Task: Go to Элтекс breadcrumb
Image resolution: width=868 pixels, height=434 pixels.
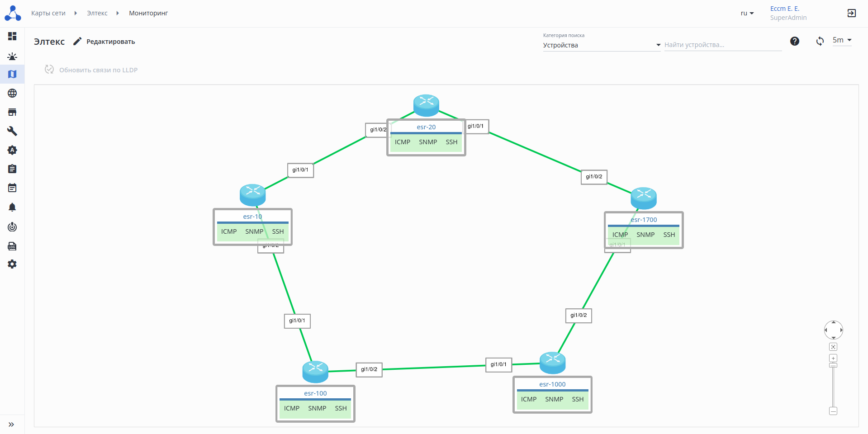Action: (x=97, y=13)
